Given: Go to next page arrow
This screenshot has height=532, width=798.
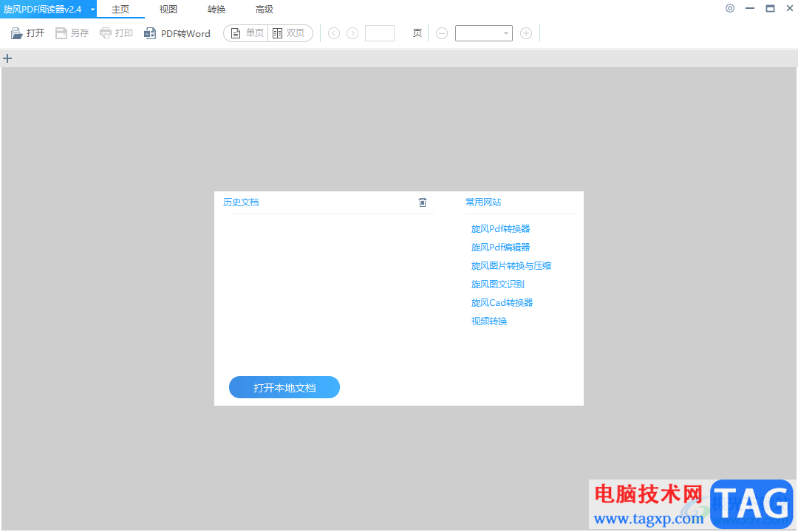Looking at the screenshot, I should pos(352,33).
